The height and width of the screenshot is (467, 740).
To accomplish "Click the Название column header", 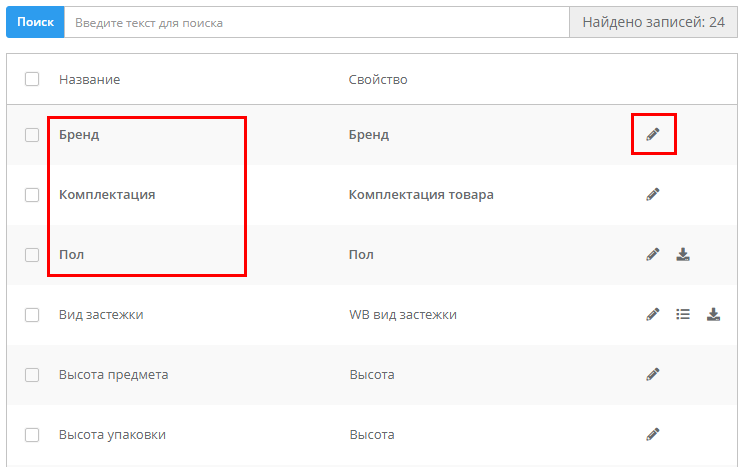I will click(x=89, y=79).
